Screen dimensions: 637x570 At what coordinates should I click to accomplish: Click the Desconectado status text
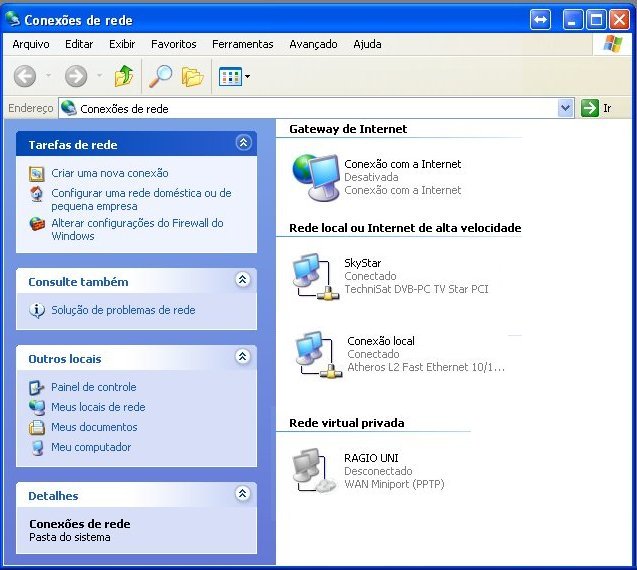click(378, 471)
